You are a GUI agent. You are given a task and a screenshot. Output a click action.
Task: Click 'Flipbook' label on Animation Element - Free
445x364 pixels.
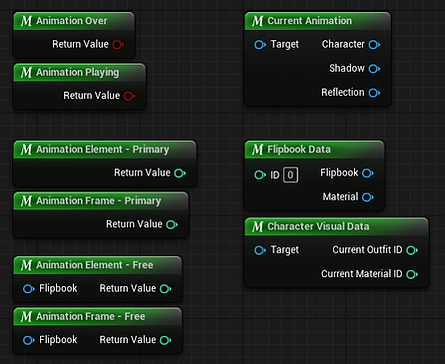(x=58, y=288)
